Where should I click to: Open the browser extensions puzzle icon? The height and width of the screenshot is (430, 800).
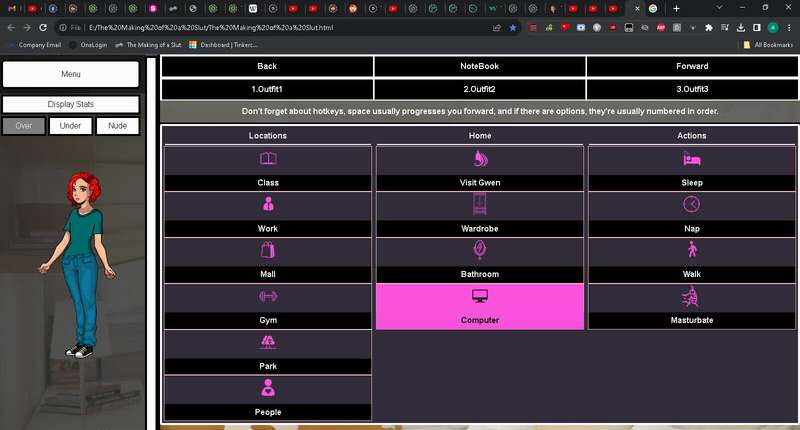point(709,28)
